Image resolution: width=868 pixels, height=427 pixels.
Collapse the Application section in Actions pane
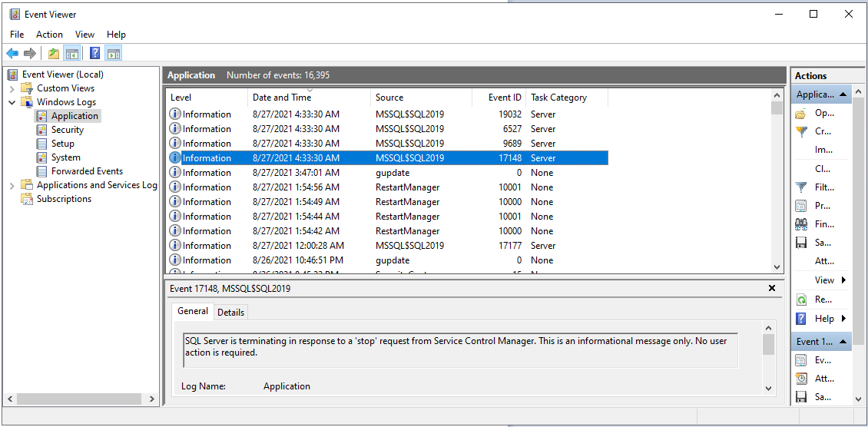point(843,94)
